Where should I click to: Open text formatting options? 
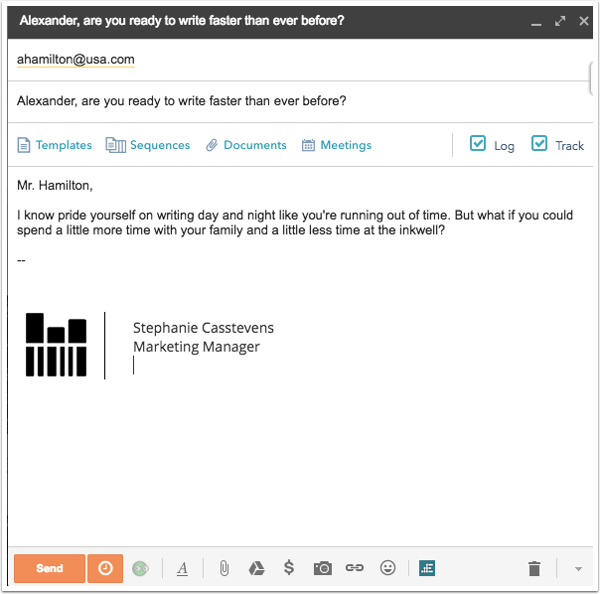[182, 568]
